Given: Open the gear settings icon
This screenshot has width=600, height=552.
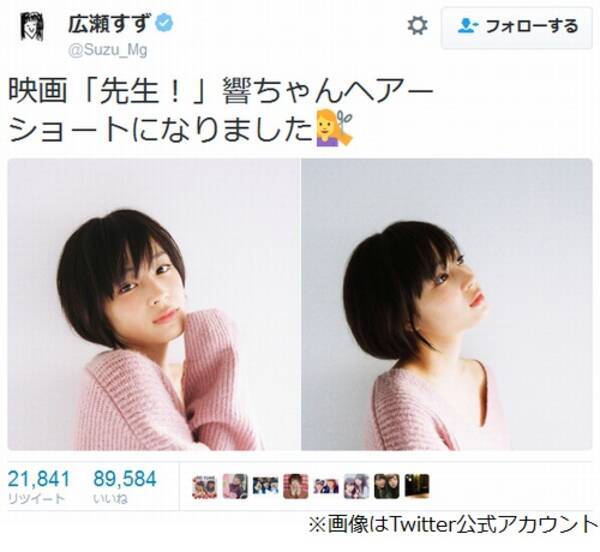Looking at the screenshot, I should click(417, 26).
